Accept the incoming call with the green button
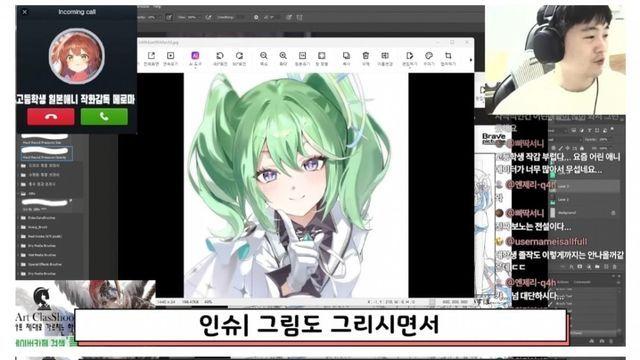 pos(104,117)
